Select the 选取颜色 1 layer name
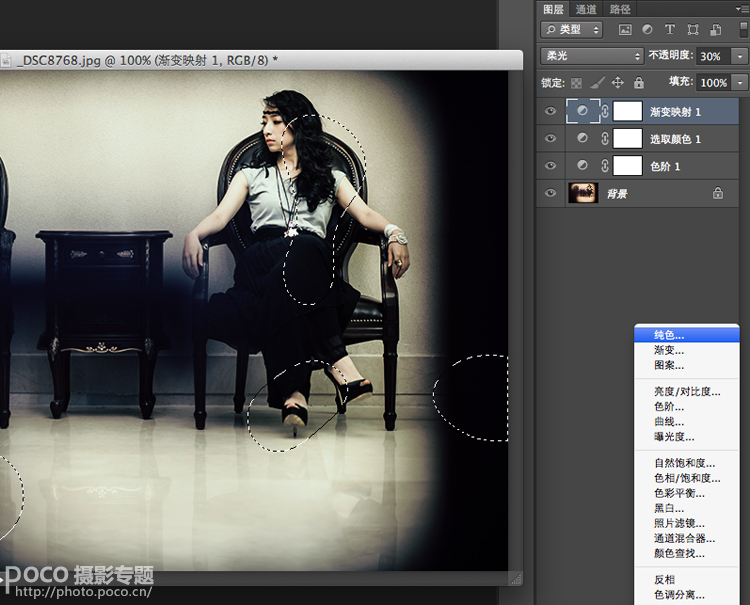This screenshot has height=605, width=750. tap(675, 139)
